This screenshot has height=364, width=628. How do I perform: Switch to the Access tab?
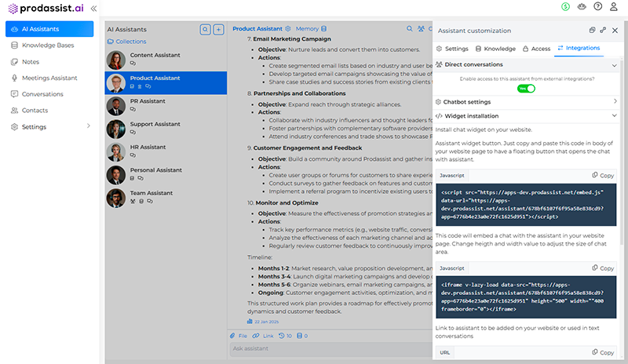pyautogui.click(x=536, y=49)
